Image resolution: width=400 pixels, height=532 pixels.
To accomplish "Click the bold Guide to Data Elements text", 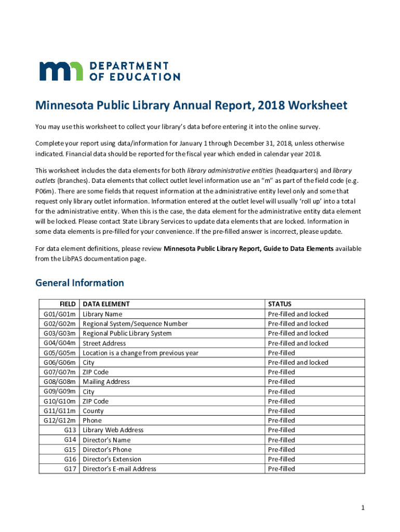I will (x=248, y=249).
